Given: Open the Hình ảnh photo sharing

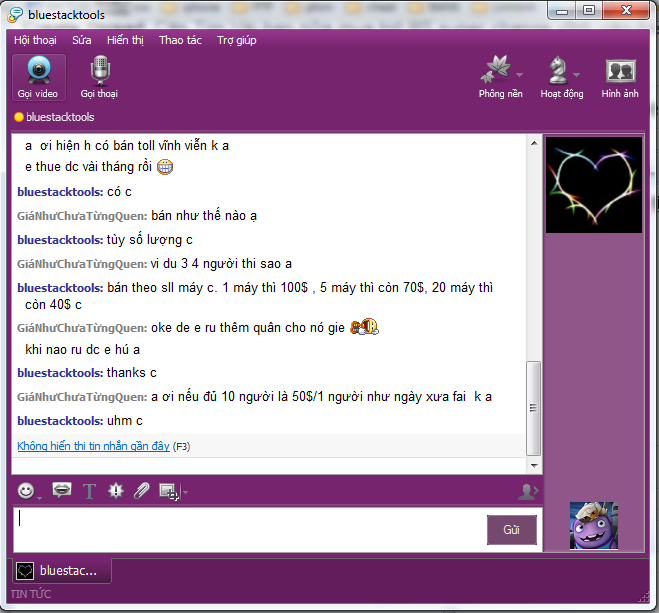Looking at the screenshot, I should point(620,78).
